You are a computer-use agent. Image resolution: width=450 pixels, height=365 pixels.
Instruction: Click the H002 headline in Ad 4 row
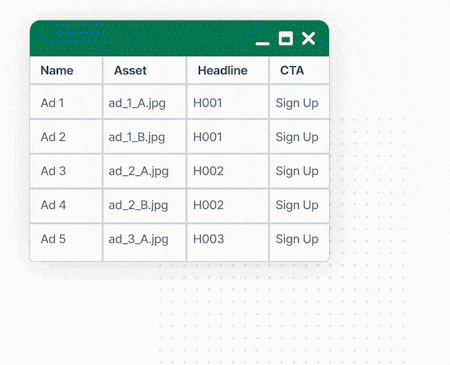(x=228, y=205)
